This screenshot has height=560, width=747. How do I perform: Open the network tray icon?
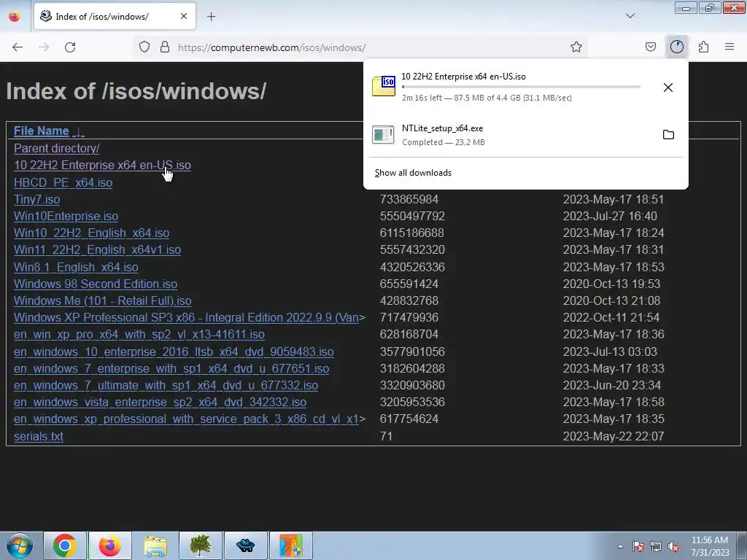[656, 547]
